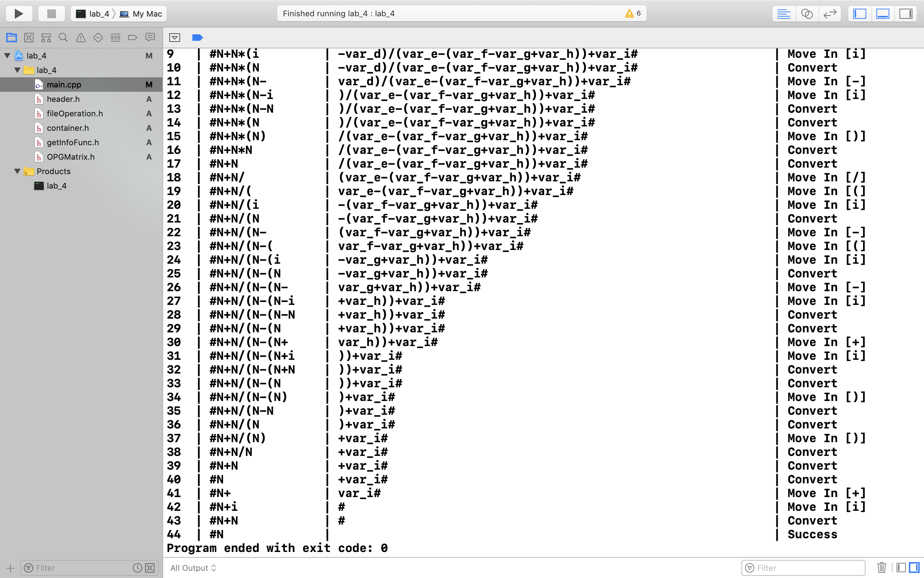Click the add file plus button
Screen dimensions: 924x578
pyautogui.click(x=10, y=568)
